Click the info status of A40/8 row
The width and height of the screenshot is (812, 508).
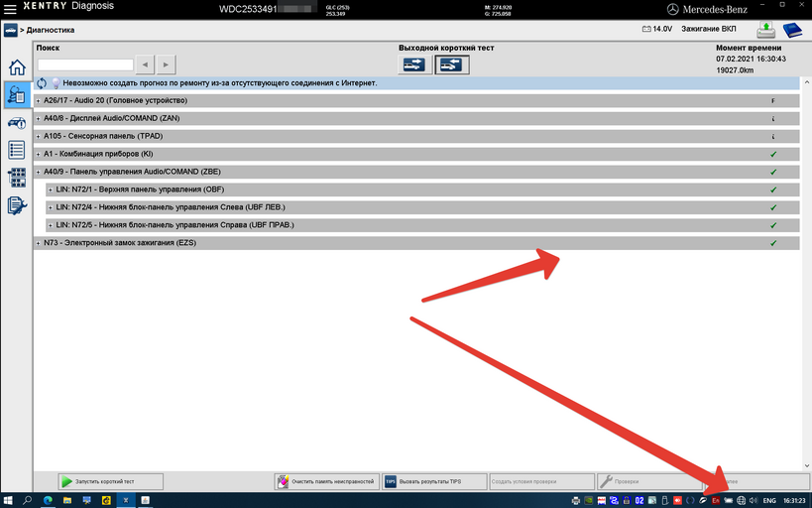773,119
